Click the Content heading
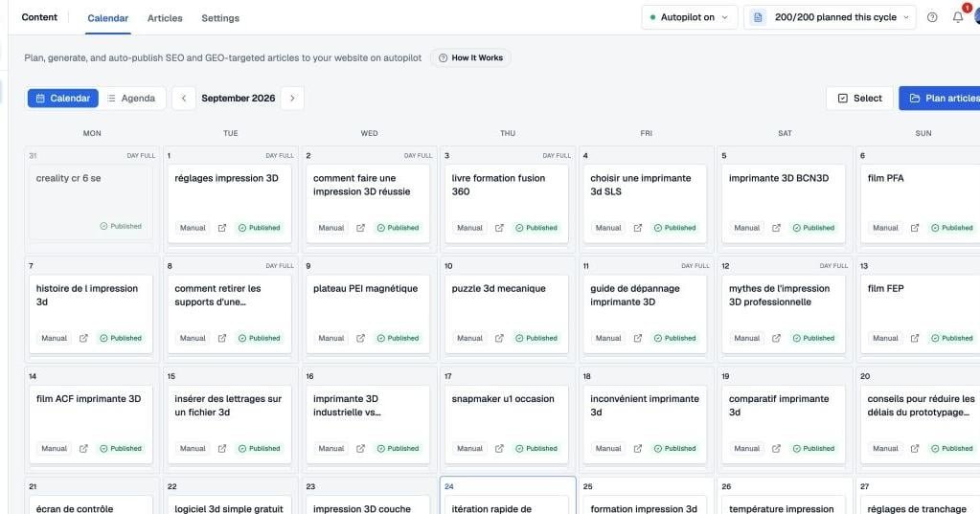980x514 pixels. (x=39, y=17)
